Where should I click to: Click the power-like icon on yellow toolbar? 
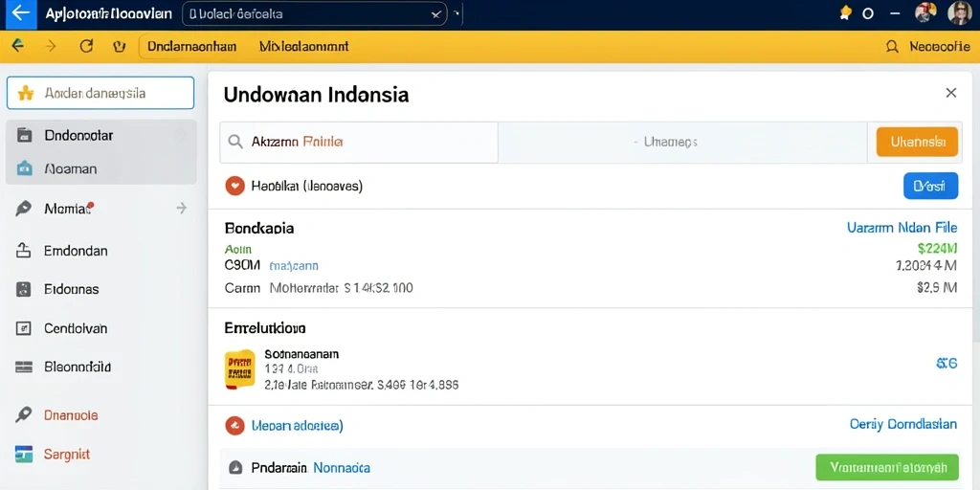click(x=119, y=46)
